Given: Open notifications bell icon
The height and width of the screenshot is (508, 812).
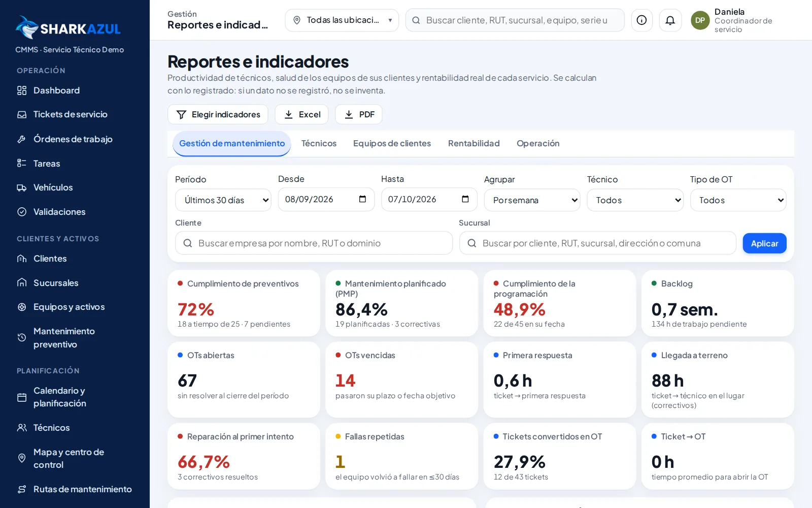Looking at the screenshot, I should pos(670,20).
